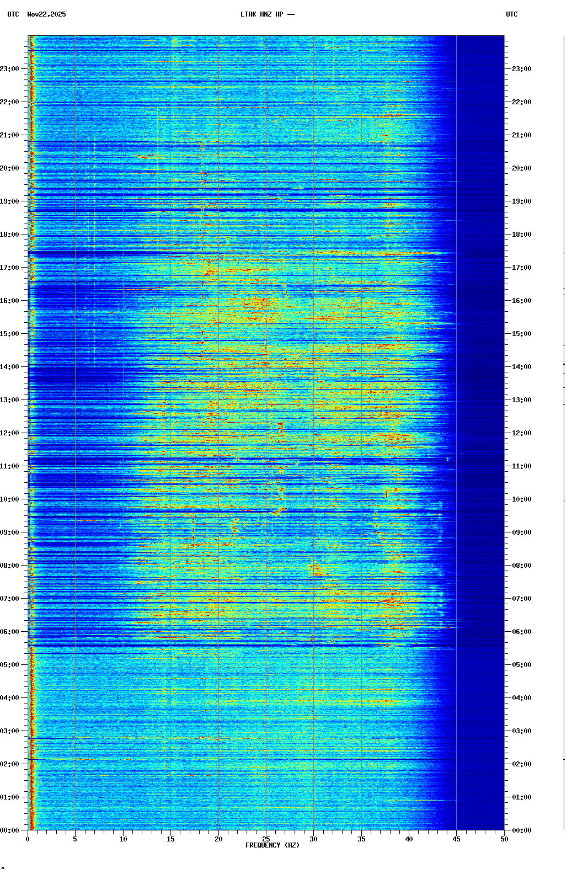Click the 35 Hz frequency axis label

tap(361, 839)
